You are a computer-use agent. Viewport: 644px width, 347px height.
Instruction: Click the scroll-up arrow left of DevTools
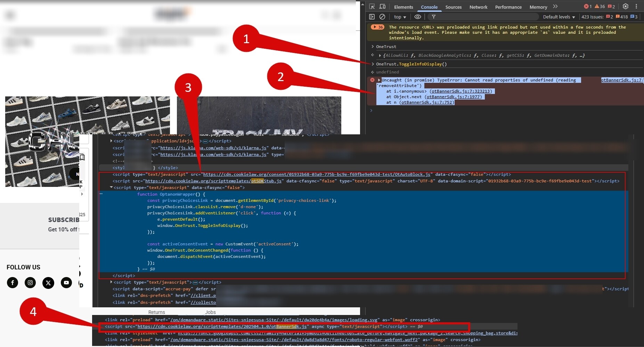[x=362, y=5]
